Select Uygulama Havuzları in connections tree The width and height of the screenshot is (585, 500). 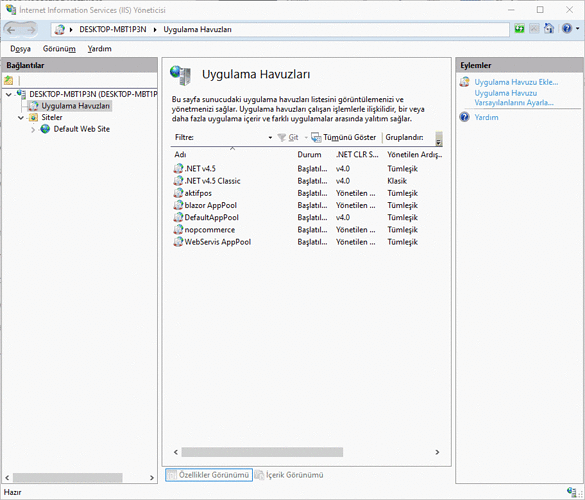pos(75,106)
